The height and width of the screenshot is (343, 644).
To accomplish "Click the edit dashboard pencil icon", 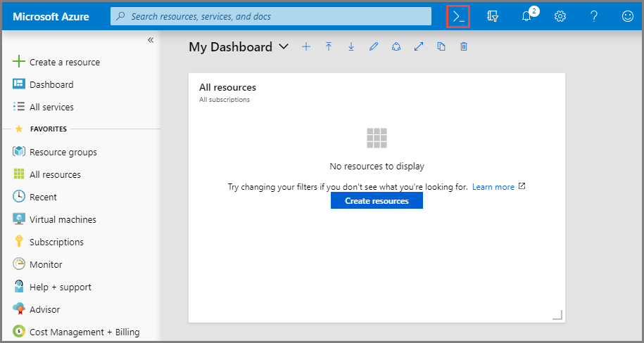I will (x=373, y=47).
